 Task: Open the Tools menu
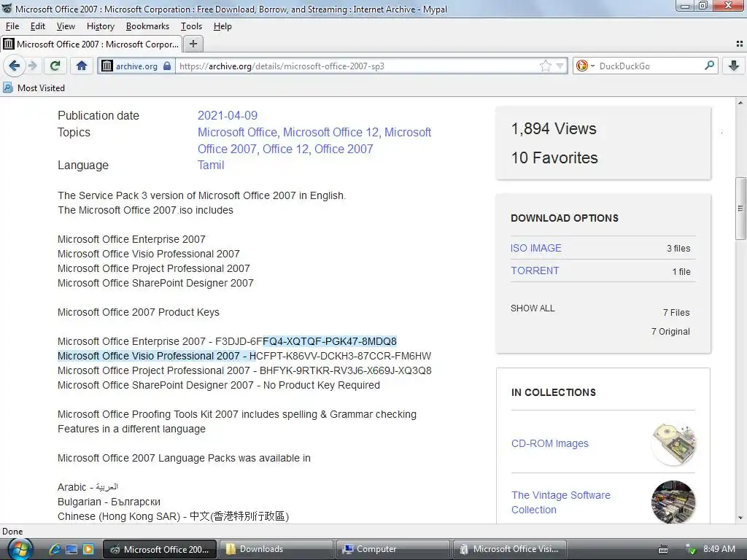pos(191,26)
